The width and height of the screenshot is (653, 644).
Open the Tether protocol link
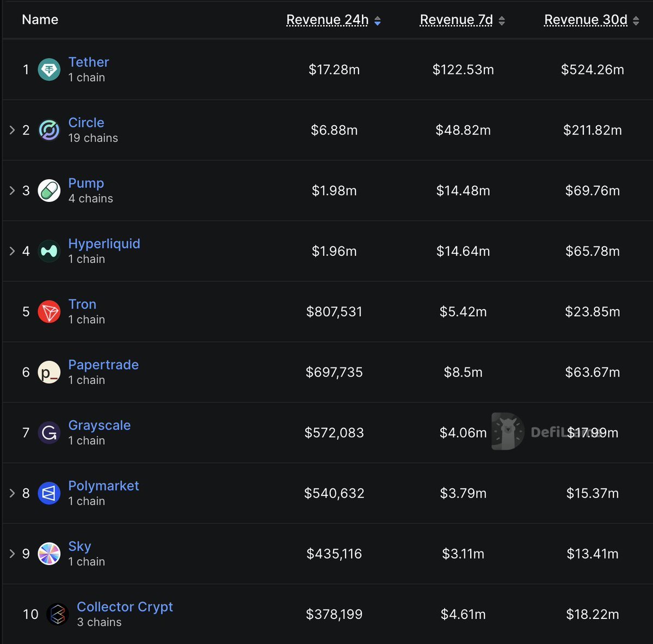click(89, 62)
